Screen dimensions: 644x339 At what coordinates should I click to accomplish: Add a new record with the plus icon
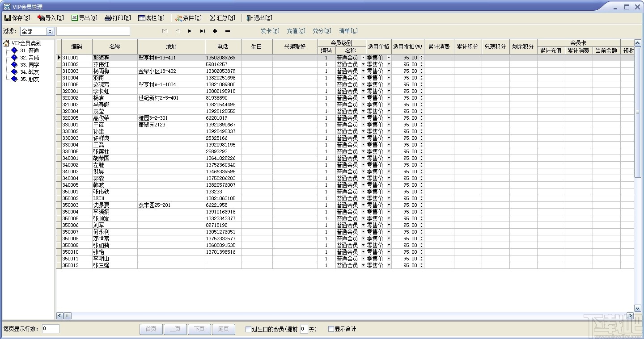[x=215, y=31]
